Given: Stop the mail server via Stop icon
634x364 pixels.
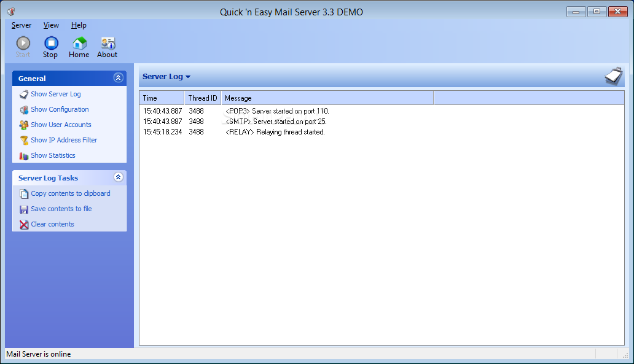Looking at the screenshot, I should [51, 43].
